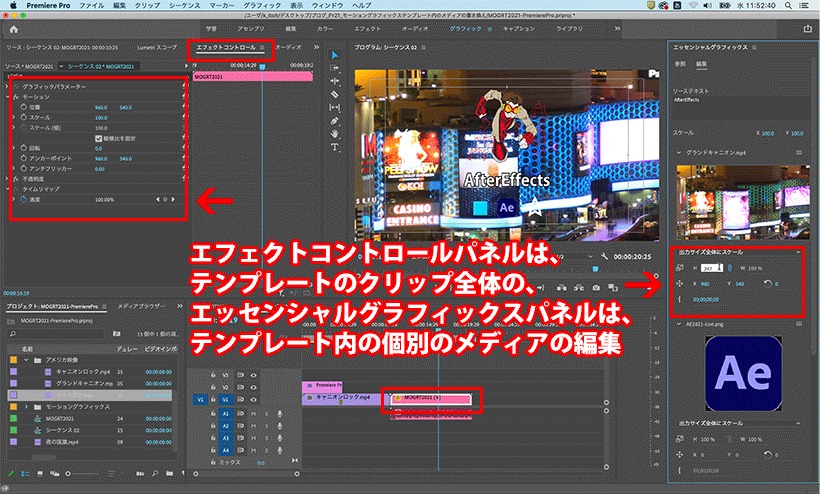Collapse the アメリカ映像 bin
The width and height of the screenshot is (820, 494).
26,360
